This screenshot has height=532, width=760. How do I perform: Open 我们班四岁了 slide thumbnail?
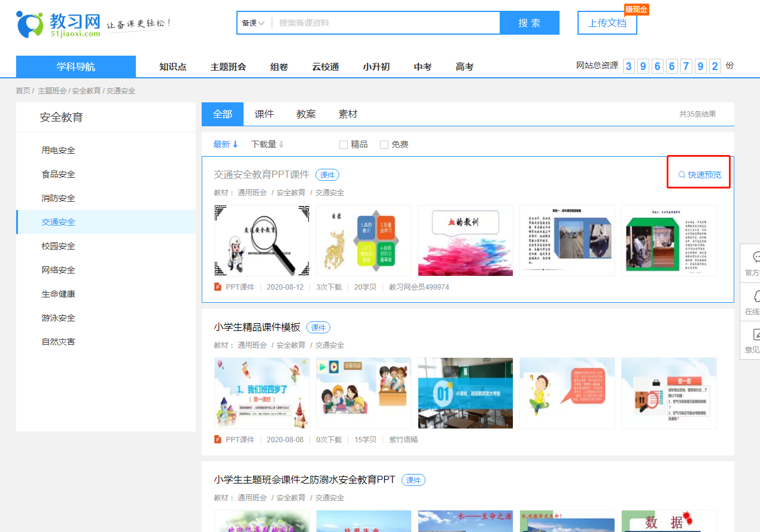[262, 393]
